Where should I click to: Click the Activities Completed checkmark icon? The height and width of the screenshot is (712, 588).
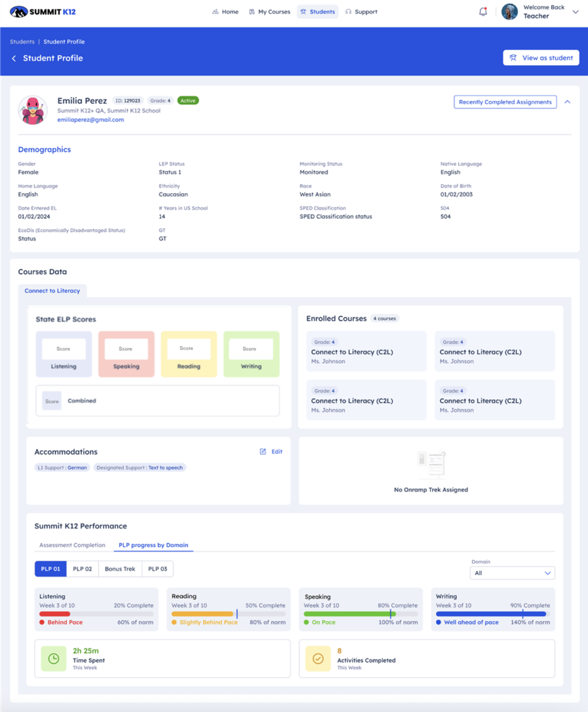318,659
